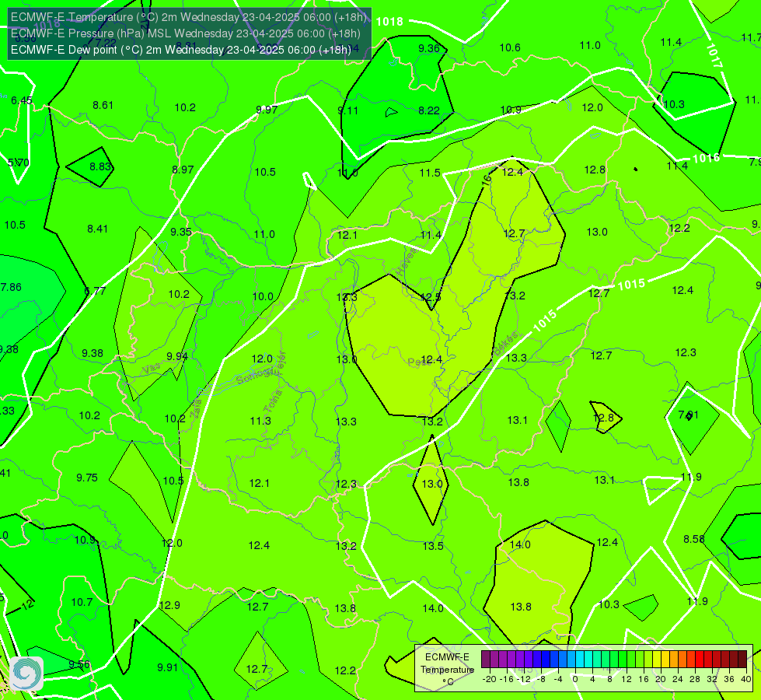Click the '8.41' temperature value
Image resolution: width=761 pixels, height=700 pixels.
[97, 229]
